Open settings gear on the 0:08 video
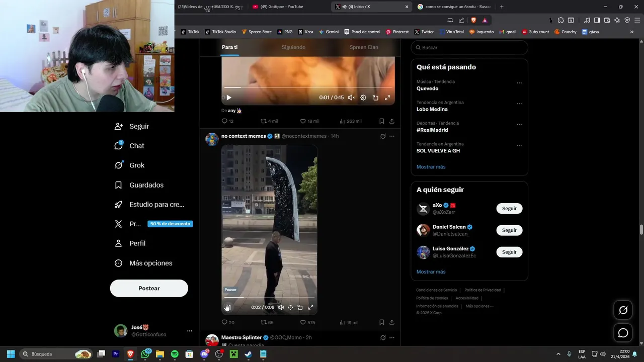This screenshot has width=644, height=362. pos(290,307)
